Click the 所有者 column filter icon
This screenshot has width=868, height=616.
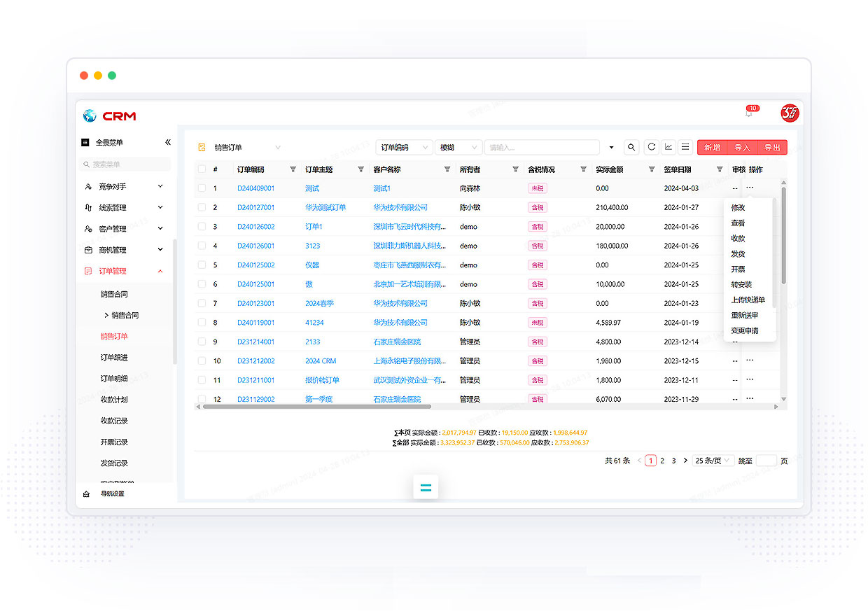(x=515, y=169)
